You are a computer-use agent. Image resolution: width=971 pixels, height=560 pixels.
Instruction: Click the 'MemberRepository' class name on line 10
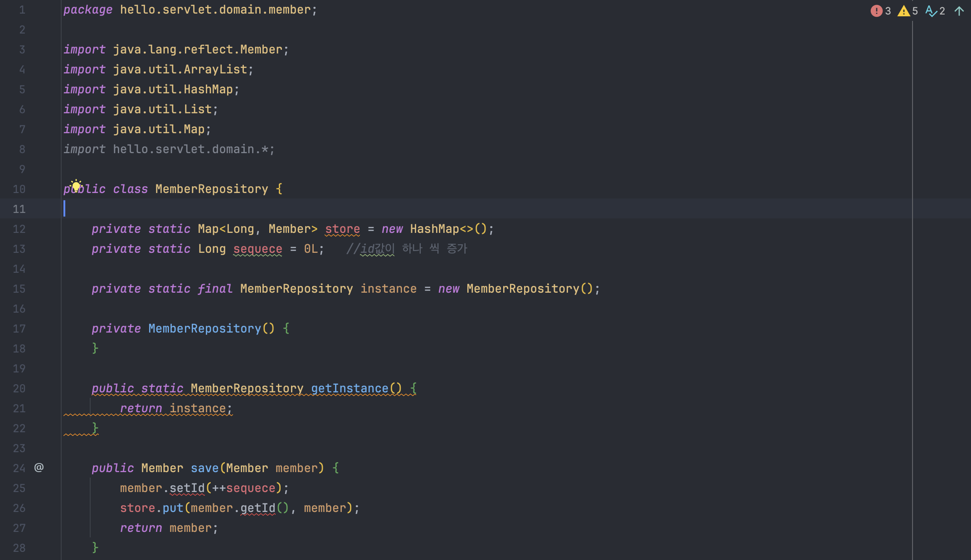(x=212, y=189)
